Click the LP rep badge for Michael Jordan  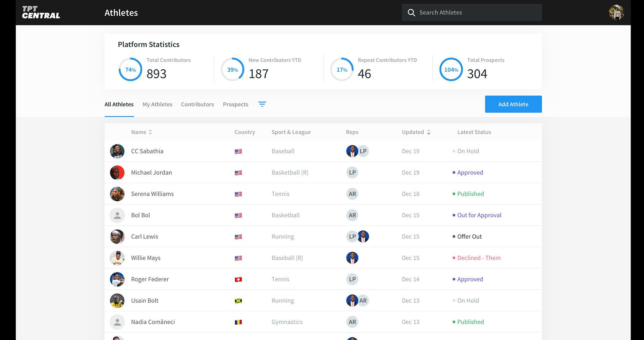pos(352,173)
